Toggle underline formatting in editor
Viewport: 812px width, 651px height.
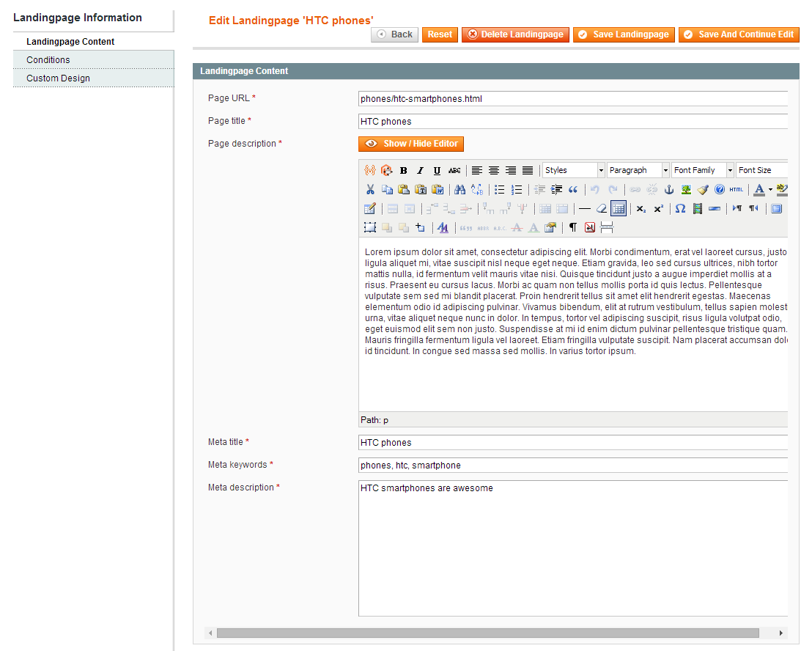[437, 170]
